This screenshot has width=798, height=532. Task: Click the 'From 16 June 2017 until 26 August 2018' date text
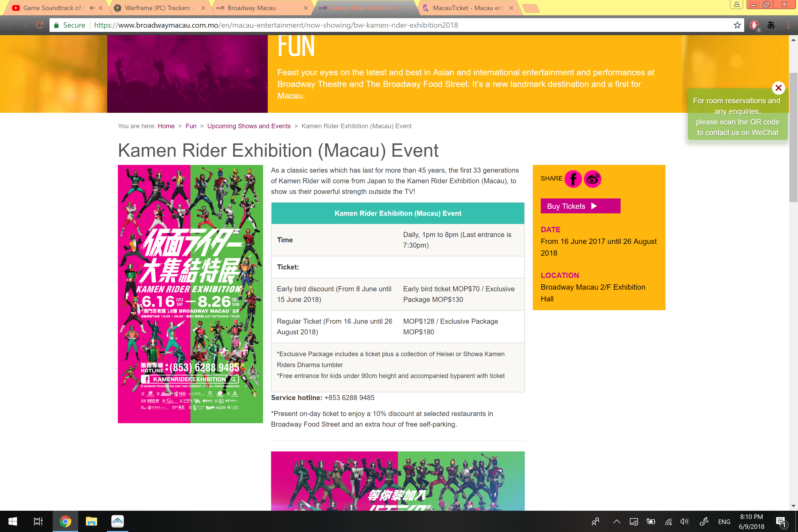(598, 247)
